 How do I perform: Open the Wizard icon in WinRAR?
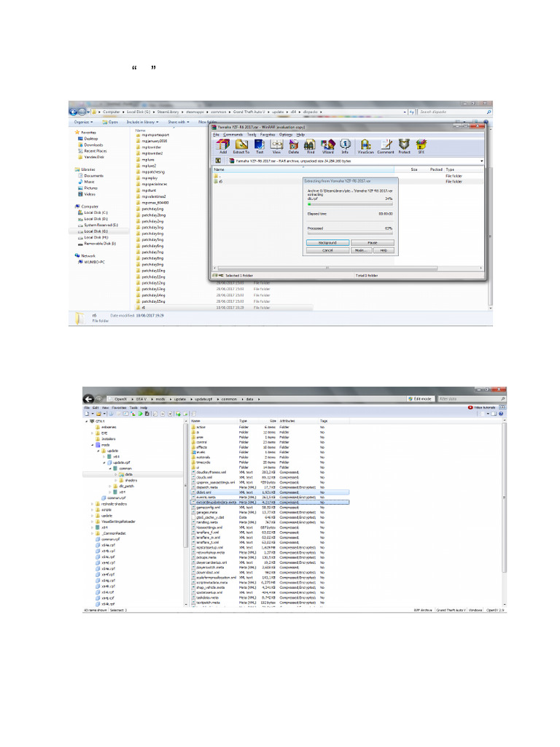(x=327, y=146)
